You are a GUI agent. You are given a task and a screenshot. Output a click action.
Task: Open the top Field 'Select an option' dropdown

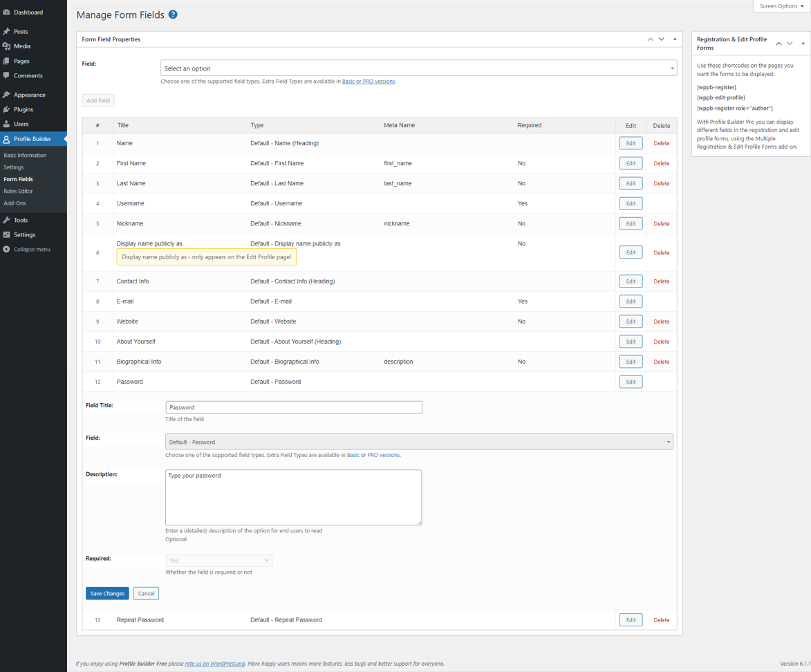coord(418,68)
